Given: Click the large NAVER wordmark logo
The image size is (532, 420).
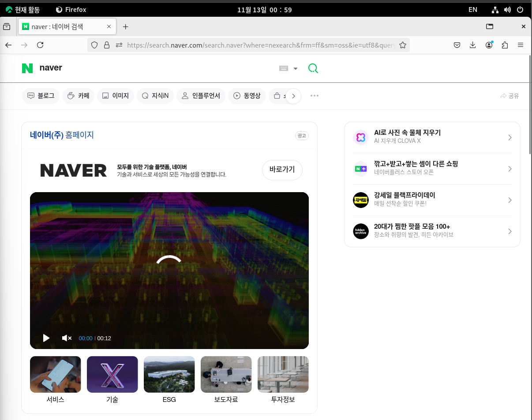Looking at the screenshot, I should (73, 171).
